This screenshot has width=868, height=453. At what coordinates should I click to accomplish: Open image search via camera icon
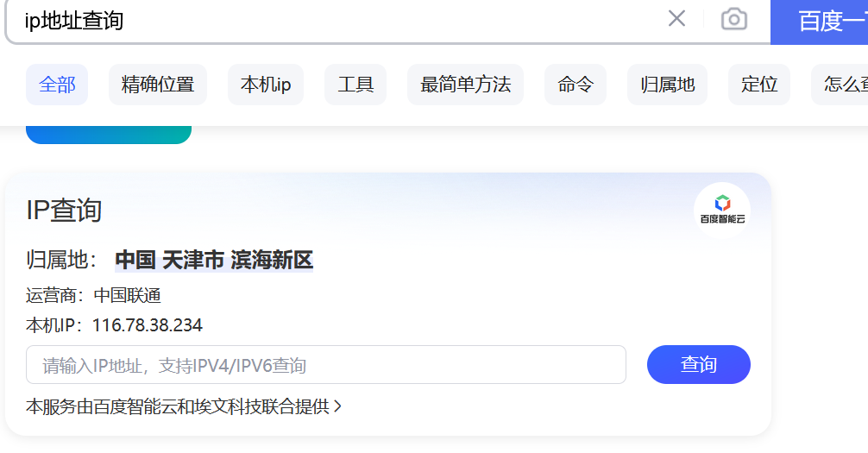(x=734, y=19)
